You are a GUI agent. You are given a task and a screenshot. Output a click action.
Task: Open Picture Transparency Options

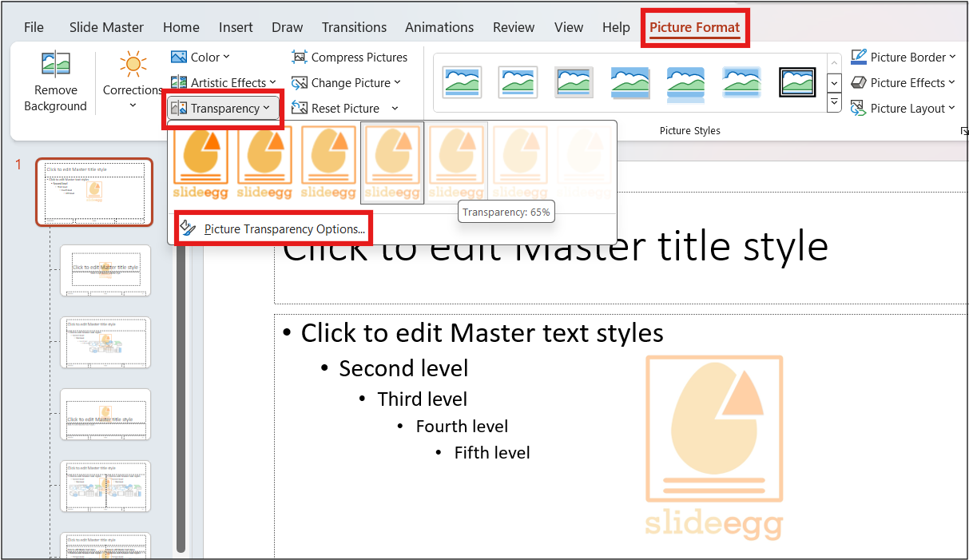(272, 229)
